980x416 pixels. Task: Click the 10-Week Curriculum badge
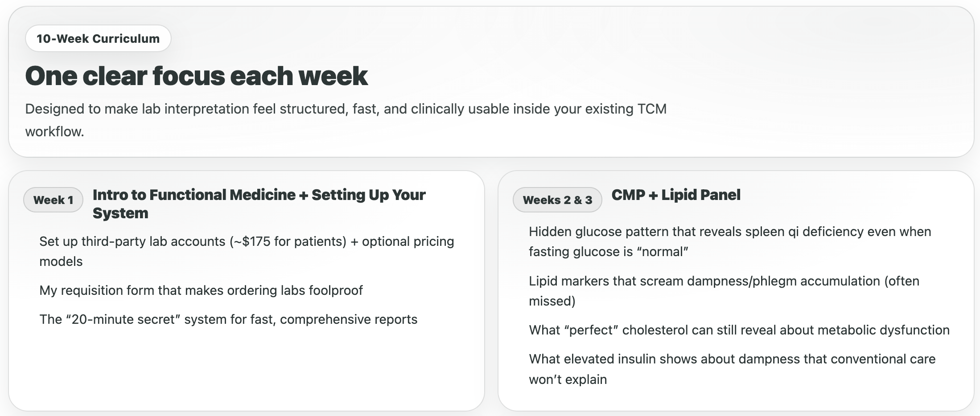tap(98, 38)
